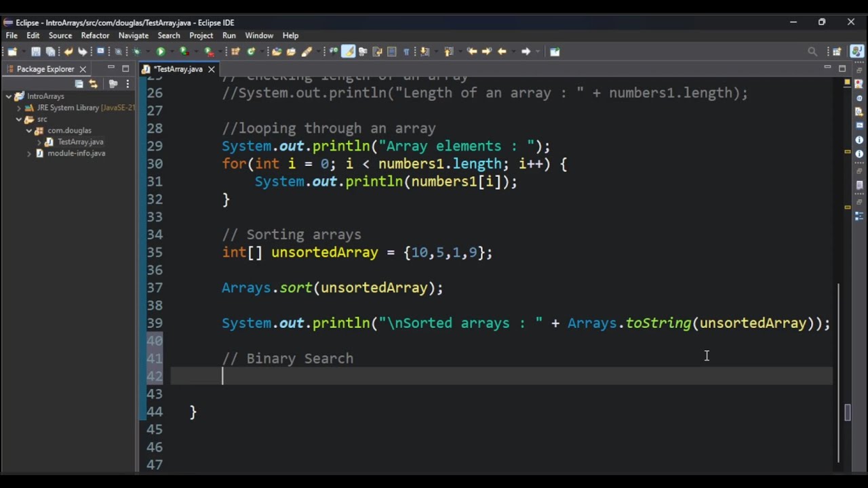868x488 pixels.
Task: Toggle Show Whitespace Characters pilcrow icon
Action: (x=406, y=52)
